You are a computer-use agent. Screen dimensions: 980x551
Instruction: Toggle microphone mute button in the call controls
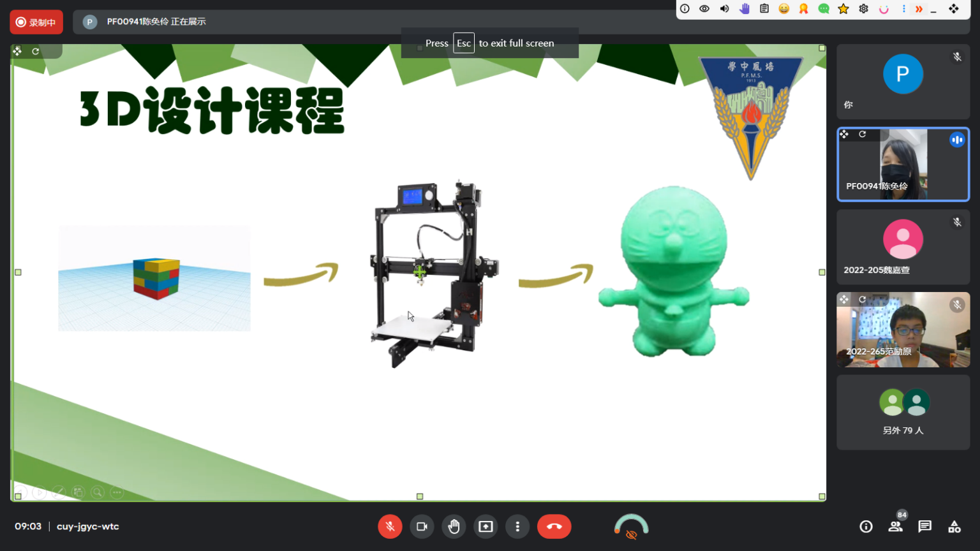coord(390,527)
